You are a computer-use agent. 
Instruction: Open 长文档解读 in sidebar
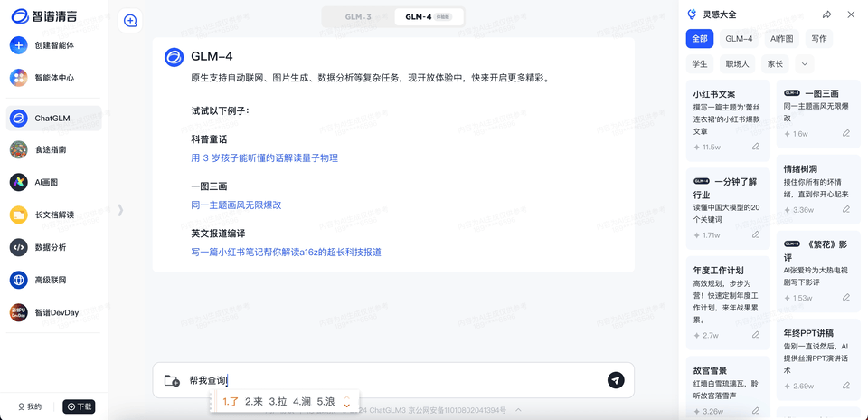pyautogui.click(x=54, y=215)
